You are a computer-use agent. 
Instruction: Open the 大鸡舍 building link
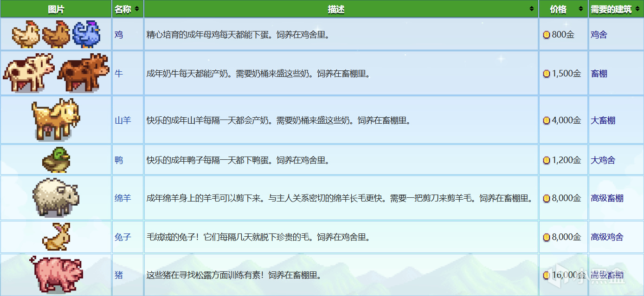pos(603,160)
